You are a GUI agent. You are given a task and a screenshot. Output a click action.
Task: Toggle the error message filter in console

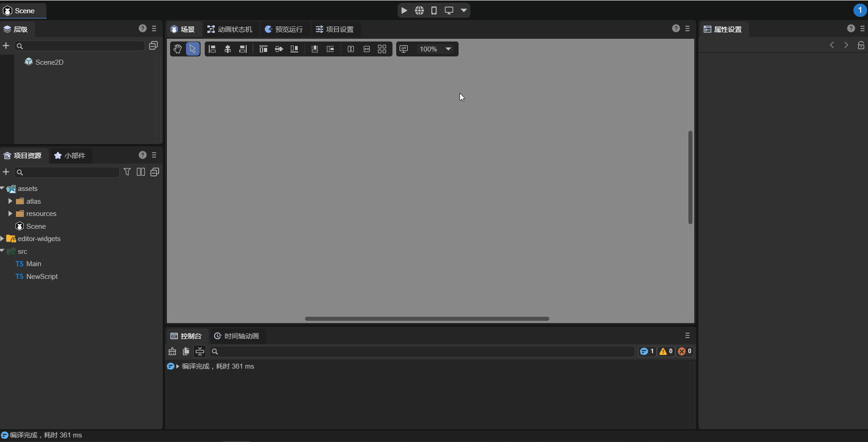pos(685,351)
